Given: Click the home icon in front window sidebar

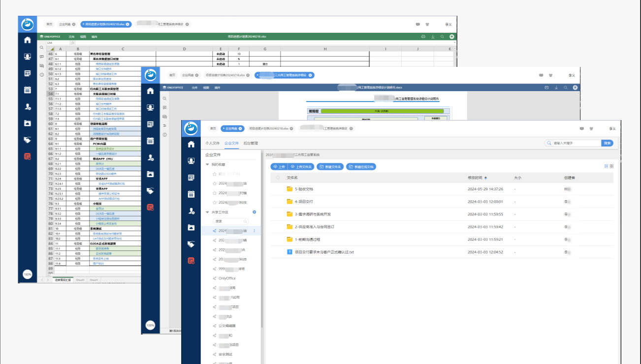Looking at the screenshot, I should [191, 144].
